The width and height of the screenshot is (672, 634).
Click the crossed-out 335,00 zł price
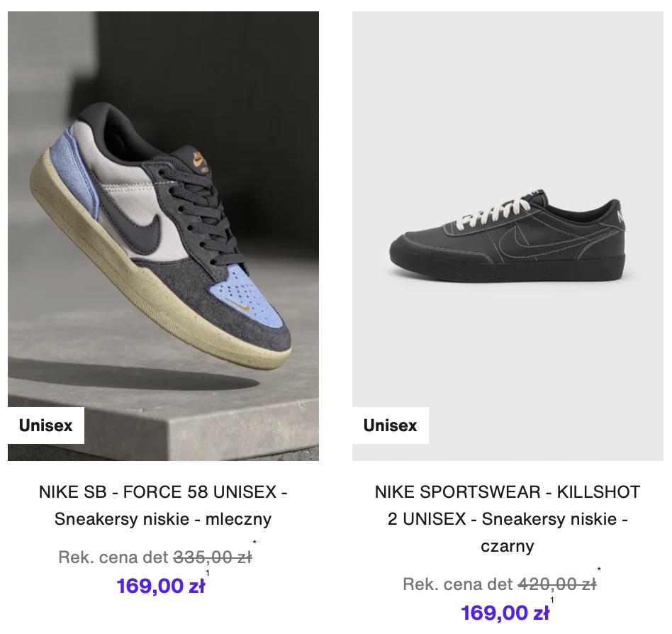[x=213, y=557]
